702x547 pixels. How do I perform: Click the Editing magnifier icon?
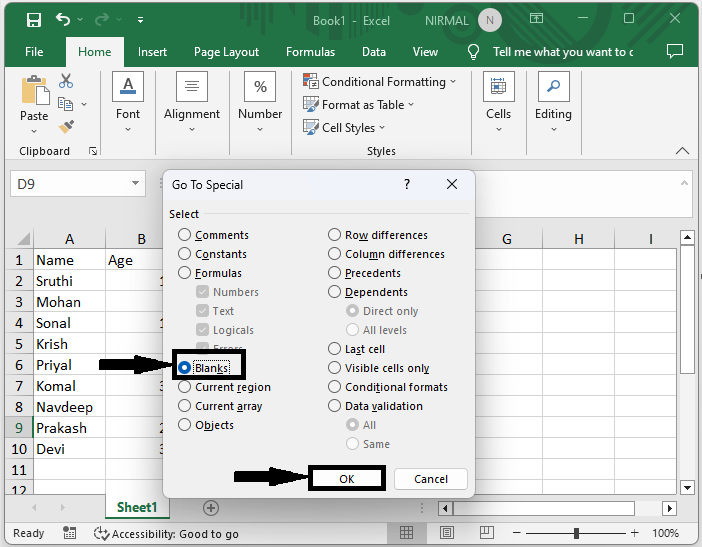pos(553,87)
